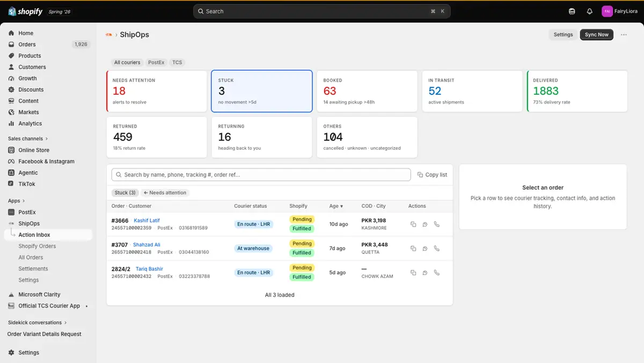Sort table by Age column

point(336,206)
